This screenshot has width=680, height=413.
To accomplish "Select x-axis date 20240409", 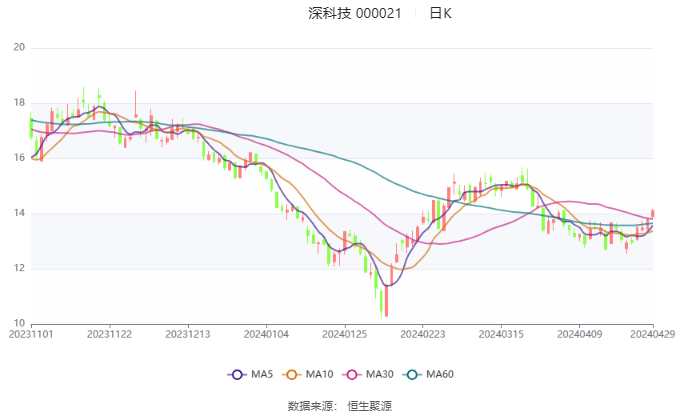I will [x=579, y=334].
